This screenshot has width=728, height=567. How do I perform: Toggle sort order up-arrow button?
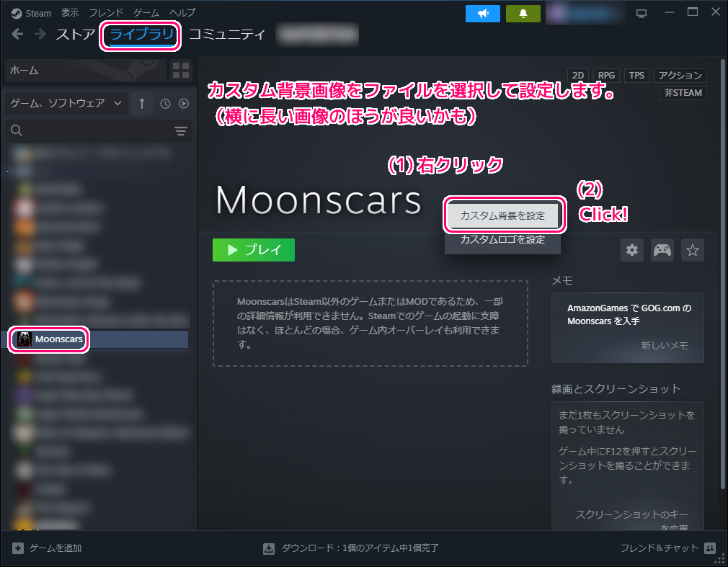point(142,104)
